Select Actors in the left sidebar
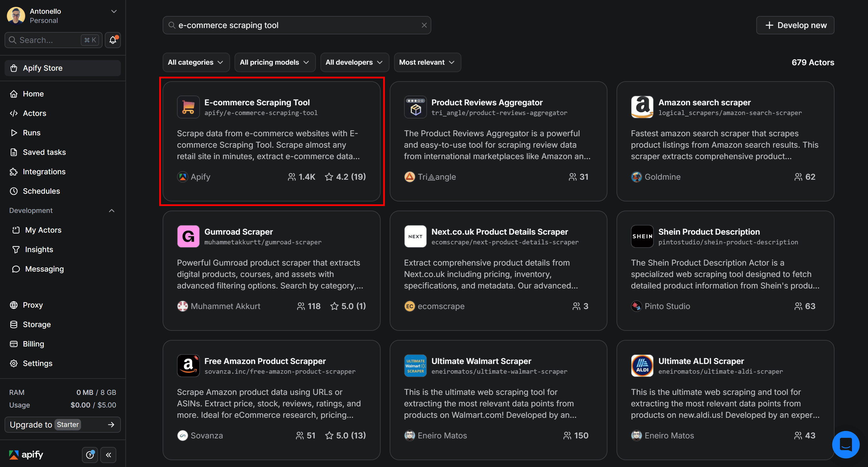 (34, 113)
